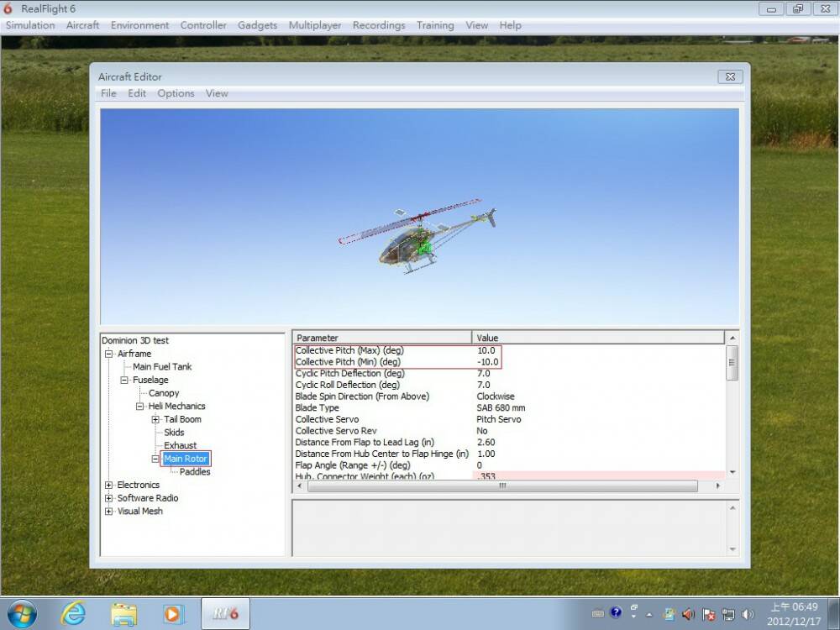Open Aircraft Editor Edit menu
This screenshot has width=840, height=630.
(137, 93)
